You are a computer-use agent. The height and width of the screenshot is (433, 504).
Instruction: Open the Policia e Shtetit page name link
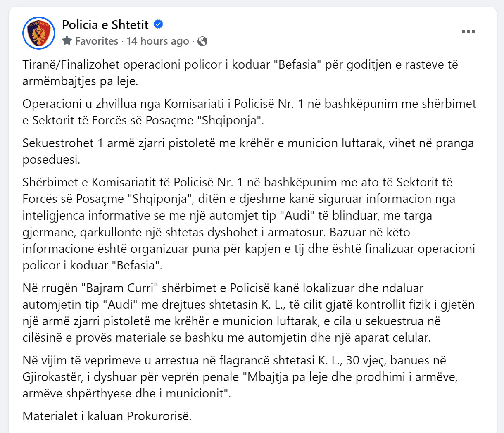[x=105, y=25]
